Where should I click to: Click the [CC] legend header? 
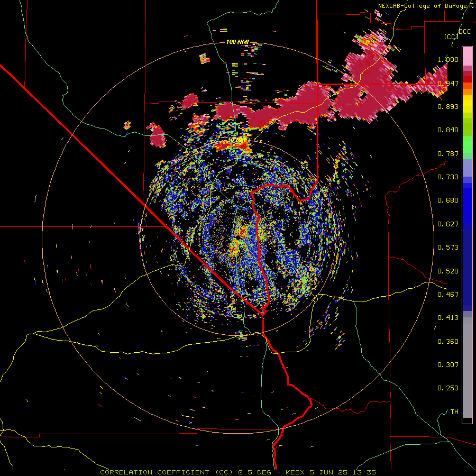[451, 36]
